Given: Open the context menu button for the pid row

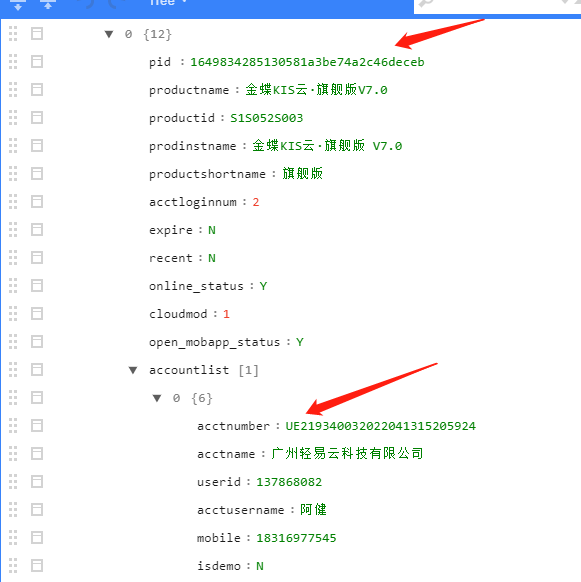Looking at the screenshot, I should [x=37, y=62].
